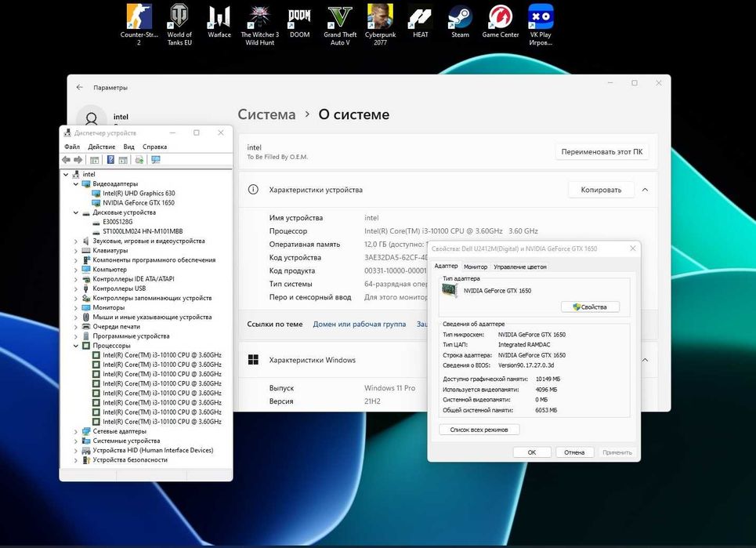Open the Справка menu
756x548 pixels.
pos(155,147)
